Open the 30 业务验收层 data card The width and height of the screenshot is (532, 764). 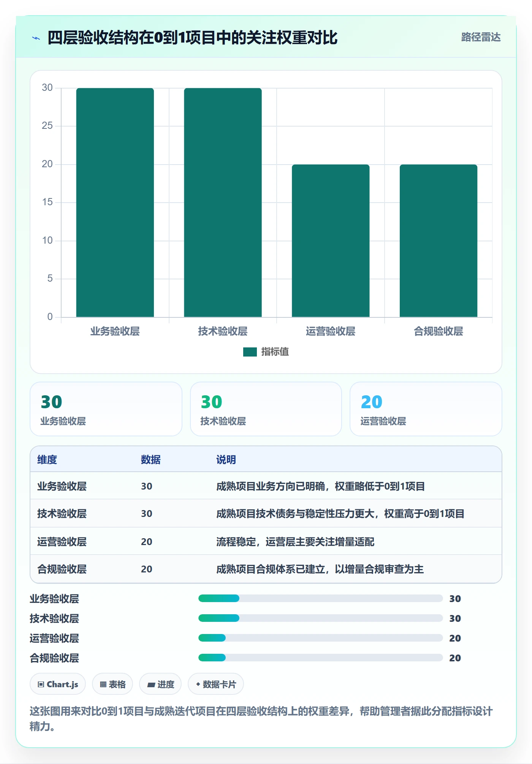(x=106, y=409)
